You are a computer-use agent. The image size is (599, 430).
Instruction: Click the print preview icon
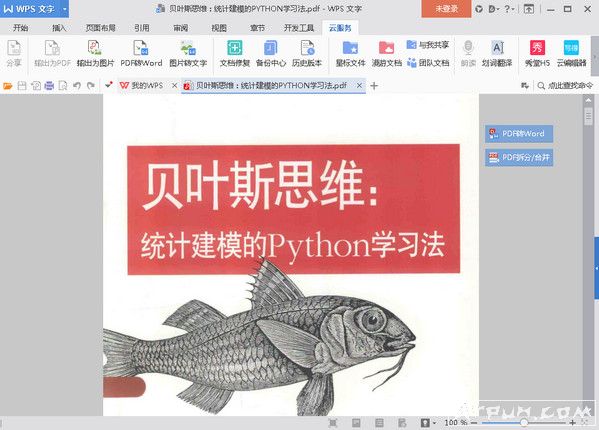(x=63, y=86)
